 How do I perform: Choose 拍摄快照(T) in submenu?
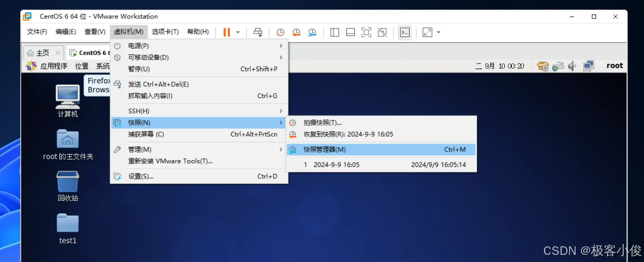tap(381, 123)
